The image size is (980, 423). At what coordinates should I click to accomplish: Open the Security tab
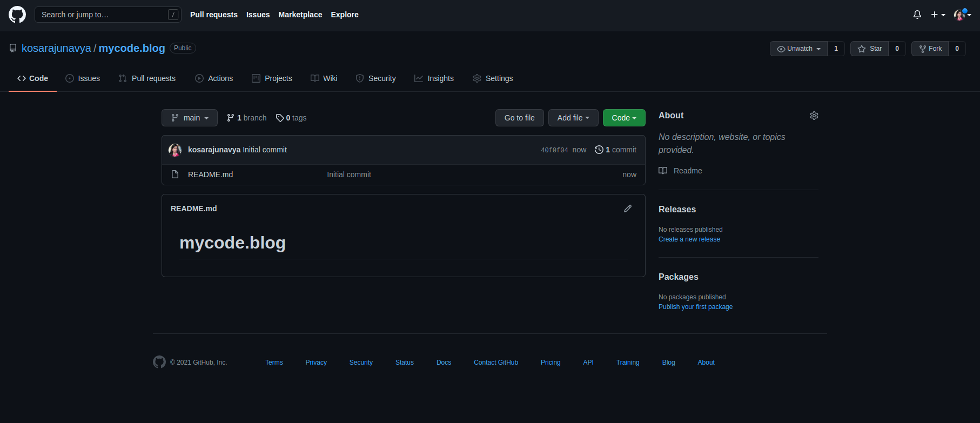click(x=375, y=78)
